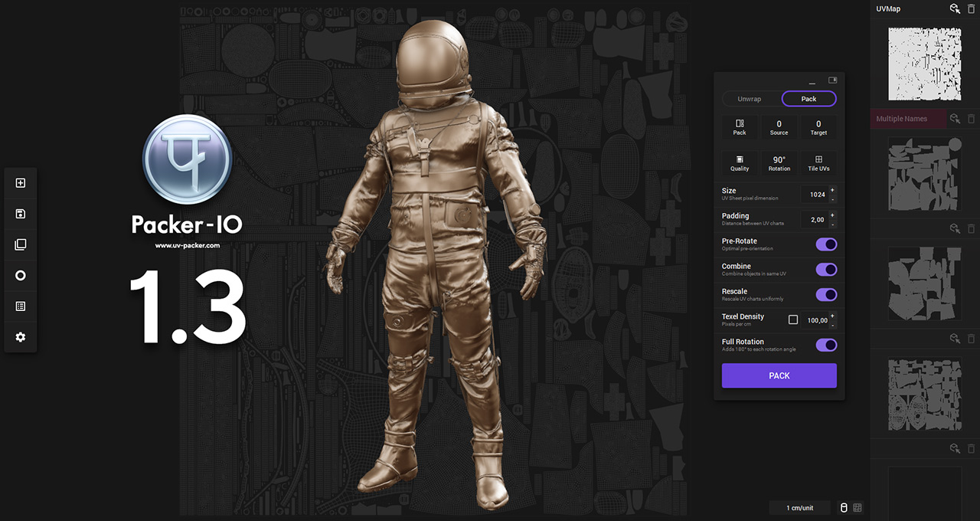Click trash icon above fourth UV thumbnail
This screenshot has height=521, width=980.
(x=971, y=339)
